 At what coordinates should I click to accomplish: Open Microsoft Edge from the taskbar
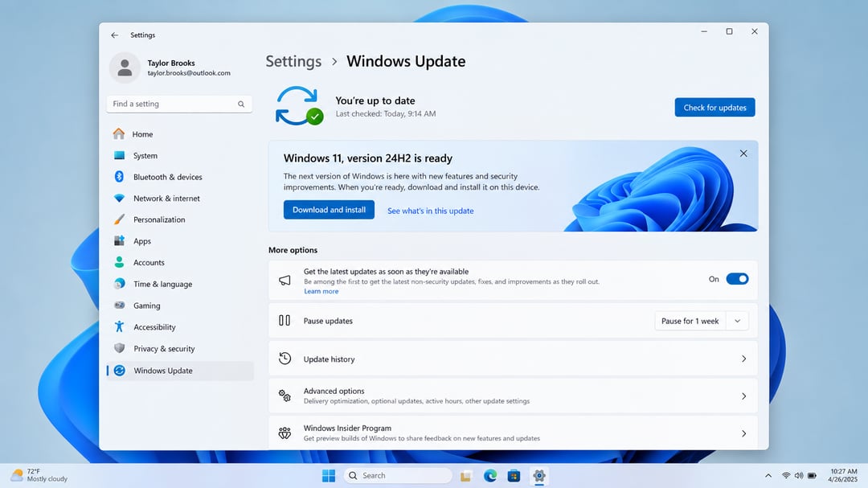coord(490,476)
